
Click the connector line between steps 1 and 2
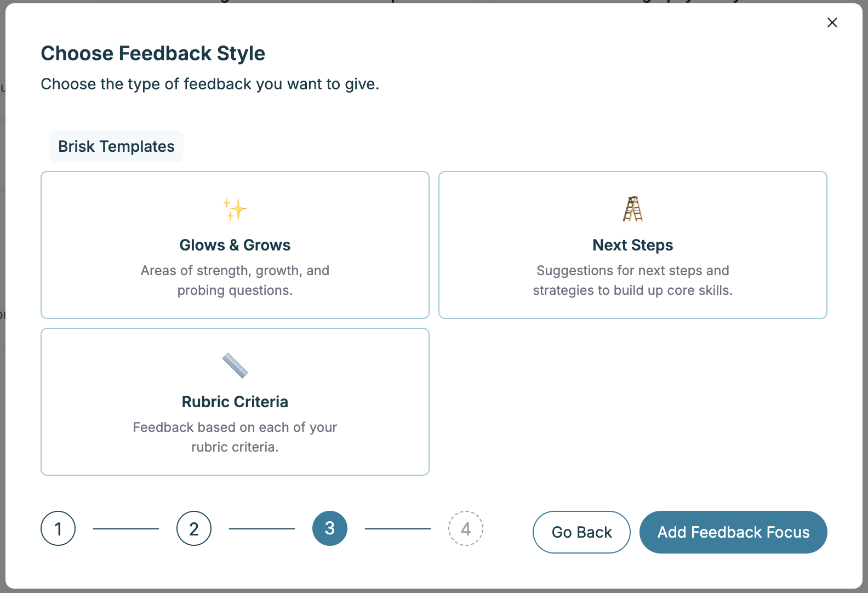(126, 529)
